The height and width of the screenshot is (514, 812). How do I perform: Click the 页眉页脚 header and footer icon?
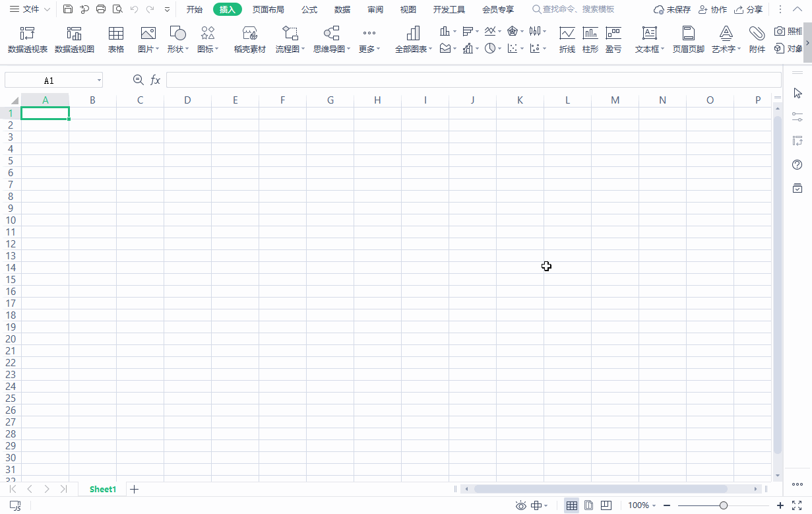point(688,40)
